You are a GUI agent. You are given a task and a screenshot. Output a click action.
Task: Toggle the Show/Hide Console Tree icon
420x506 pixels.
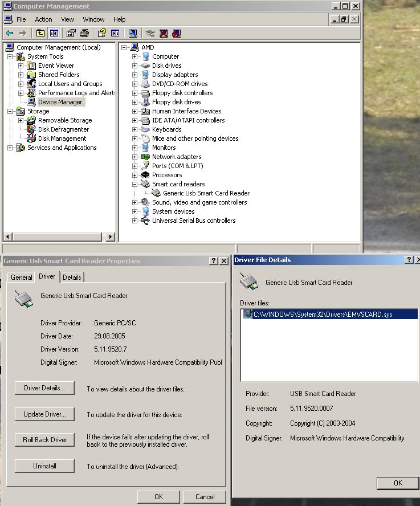[54, 33]
